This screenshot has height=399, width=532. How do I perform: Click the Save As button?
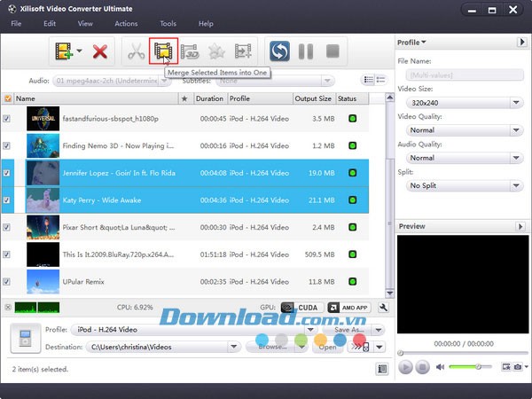coord(348,330)
